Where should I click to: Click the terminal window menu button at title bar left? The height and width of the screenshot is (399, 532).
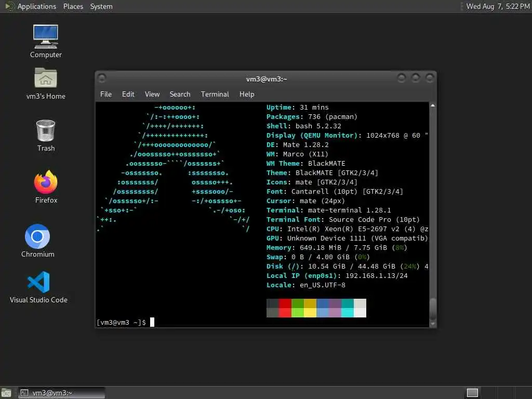tap(102, 78)
